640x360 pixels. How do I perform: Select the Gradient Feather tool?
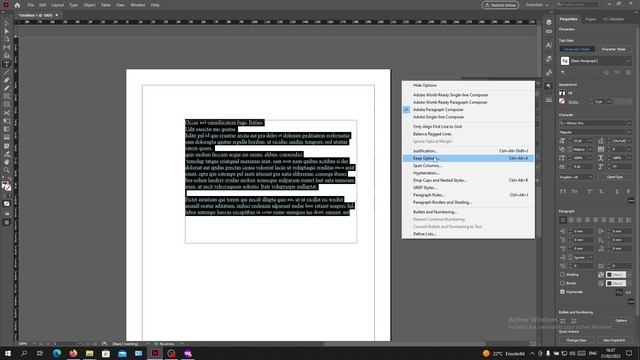click(7, 138)
